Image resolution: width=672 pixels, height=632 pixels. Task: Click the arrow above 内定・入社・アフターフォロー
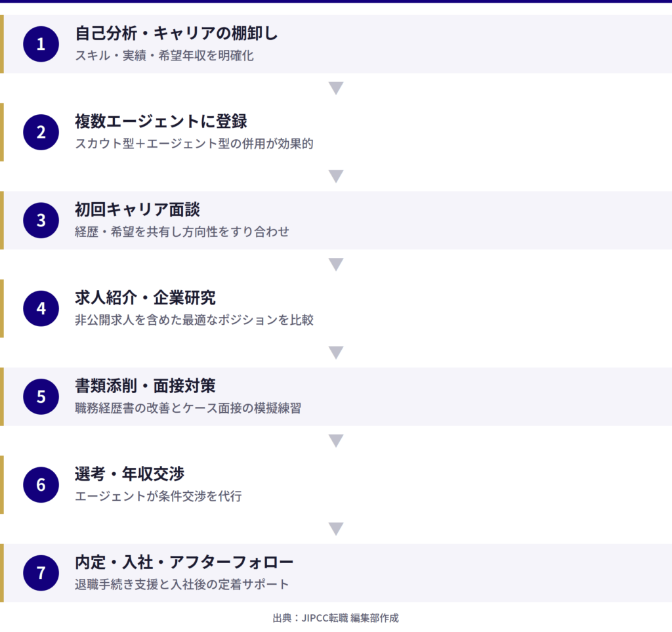point(336,529)
